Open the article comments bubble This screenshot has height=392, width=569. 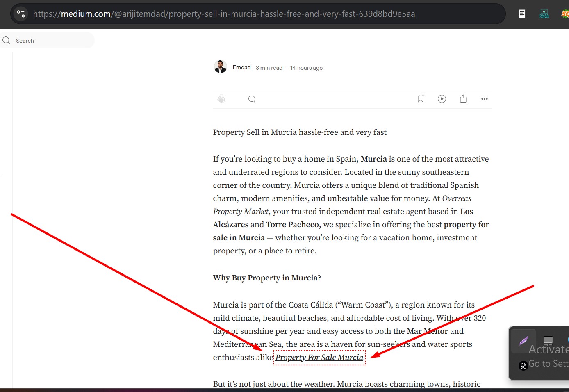(x=252, y=99)
